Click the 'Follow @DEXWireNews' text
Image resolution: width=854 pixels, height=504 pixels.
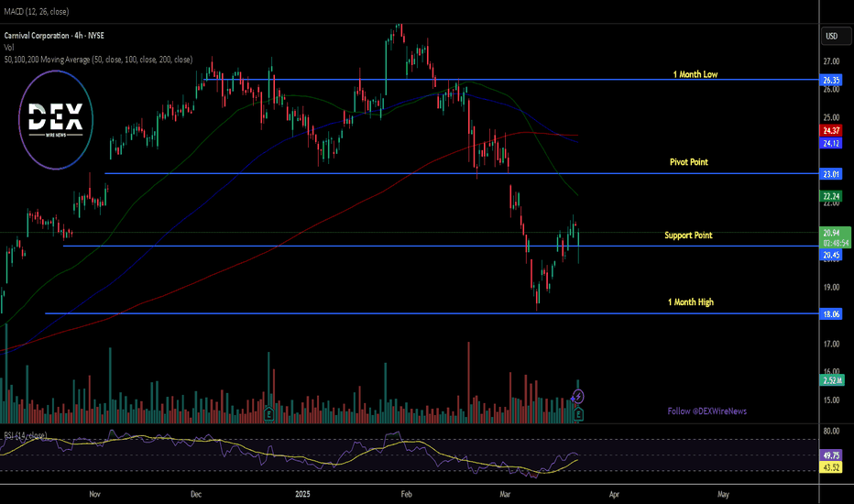707,411
